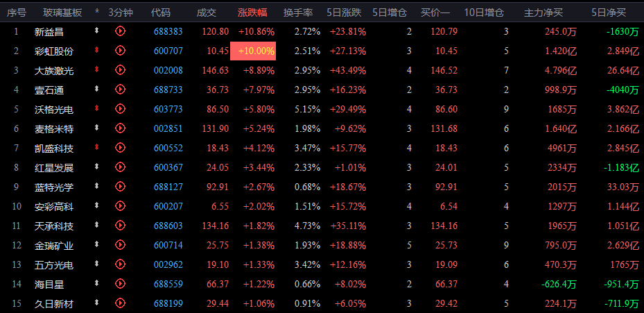Click the 买价一 column header
644x313 pixels.
pyautogui.click(x=435, y=12)
